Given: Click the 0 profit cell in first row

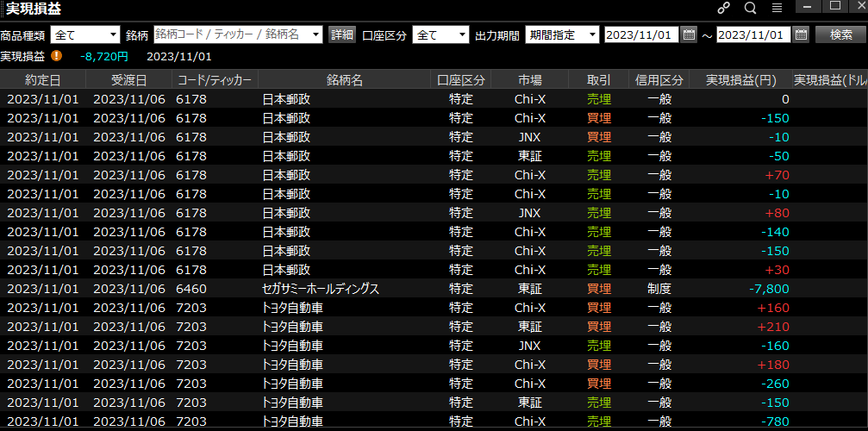Looking at the screenshot, I should [785, 100].
